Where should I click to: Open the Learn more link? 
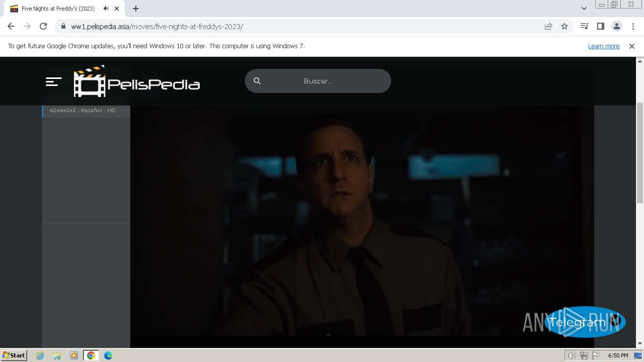604,46
